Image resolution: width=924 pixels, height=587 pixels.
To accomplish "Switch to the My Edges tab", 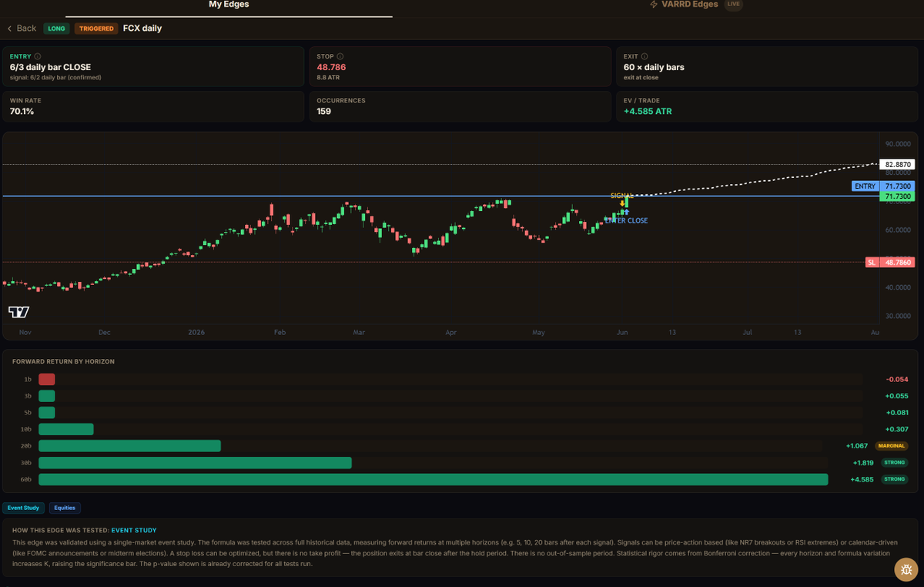I will 229,5.
